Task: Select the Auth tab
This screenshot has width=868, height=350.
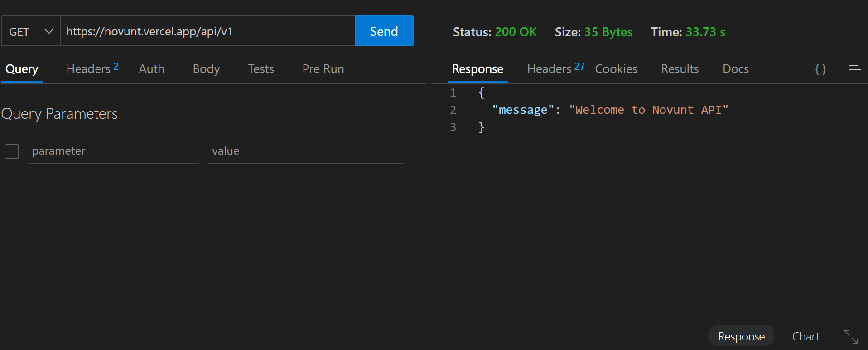Action: [151, 69]
